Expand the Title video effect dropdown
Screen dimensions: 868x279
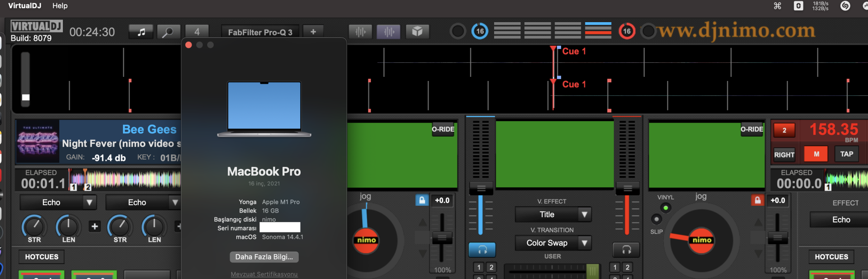(584, 214)
